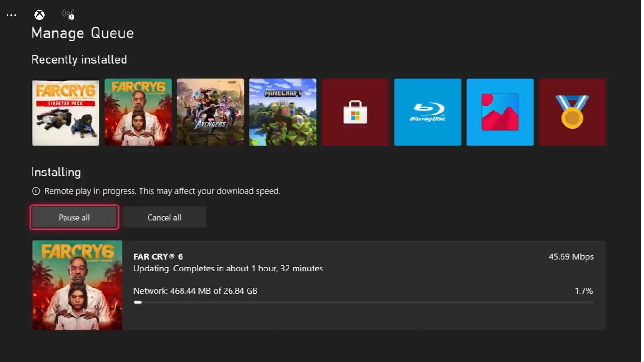
Task: Click the Xbox logo icon
Action: click(x=40, y=15)
